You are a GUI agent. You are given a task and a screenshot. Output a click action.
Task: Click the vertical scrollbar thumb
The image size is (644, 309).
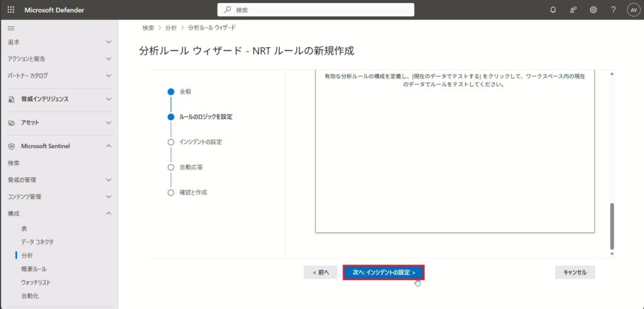coord(612,225)
